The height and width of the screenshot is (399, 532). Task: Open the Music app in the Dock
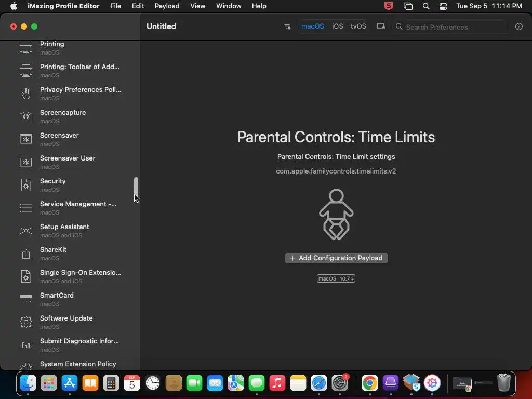point(277,383)
